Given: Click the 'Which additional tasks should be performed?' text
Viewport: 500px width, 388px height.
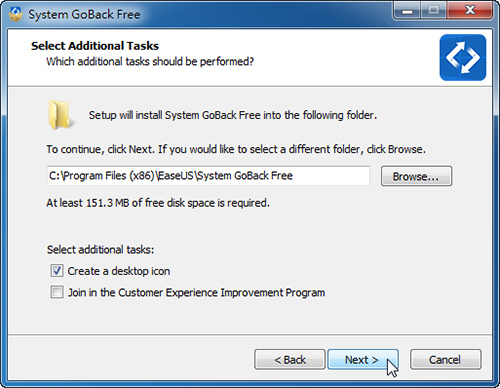Looking at the screenshot, I should [x=150, y=61].
